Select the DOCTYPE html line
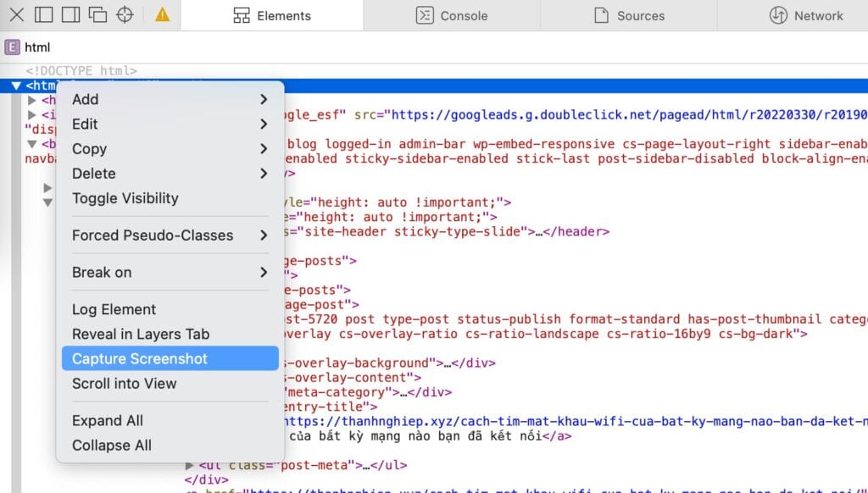 [x=81, y=71]
